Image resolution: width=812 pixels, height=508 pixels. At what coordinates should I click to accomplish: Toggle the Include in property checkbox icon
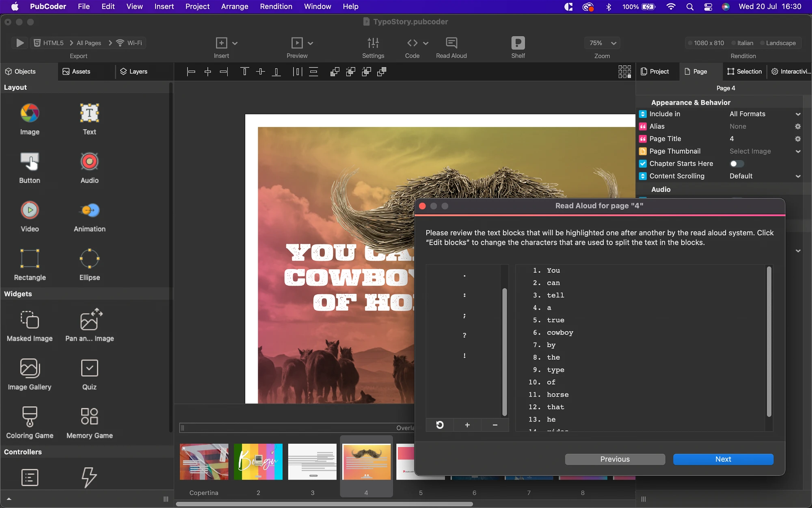643,114
